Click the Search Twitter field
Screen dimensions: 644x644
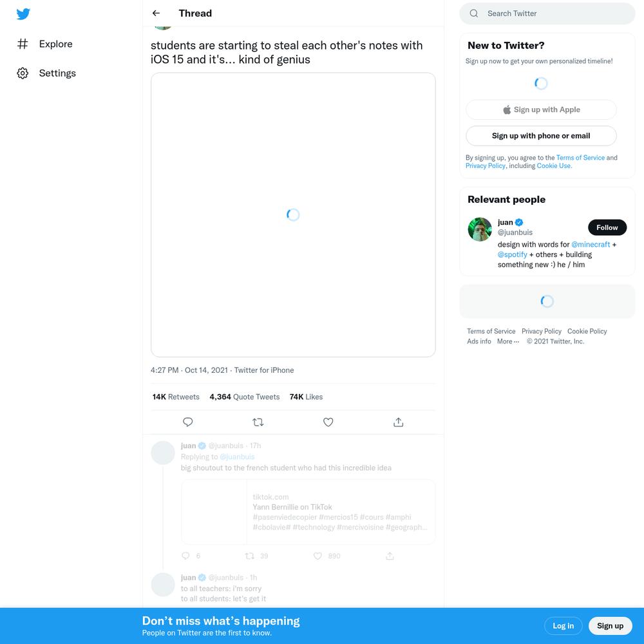pyautogui.click(x=547, y=14)
